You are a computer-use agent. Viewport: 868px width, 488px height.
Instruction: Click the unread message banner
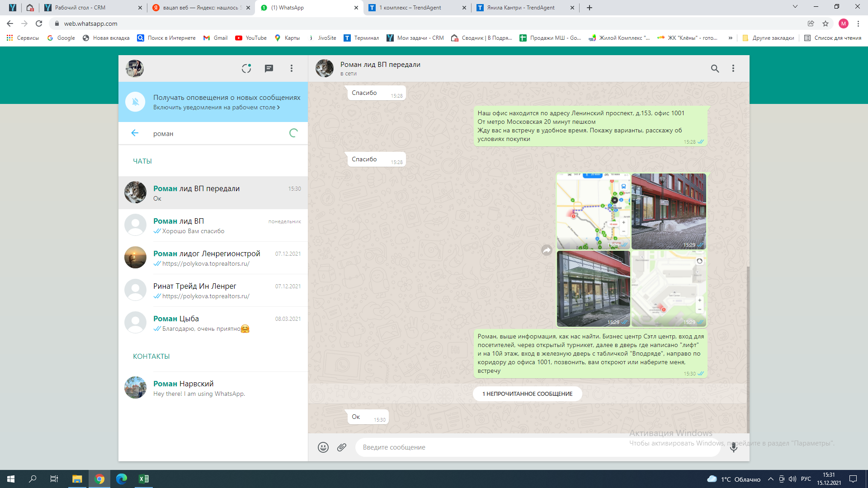pyautogui.click(x=527, y=394)
